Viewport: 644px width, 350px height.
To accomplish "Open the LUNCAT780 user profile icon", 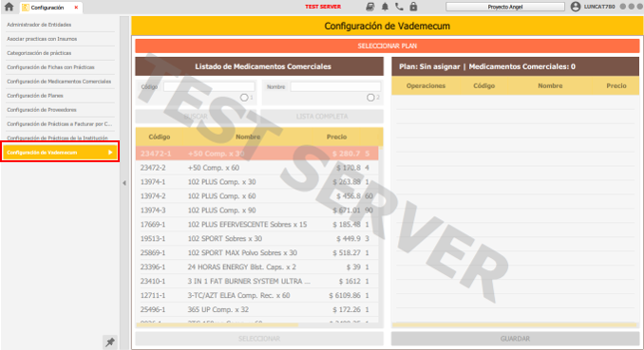I will [x=576, y=7].
